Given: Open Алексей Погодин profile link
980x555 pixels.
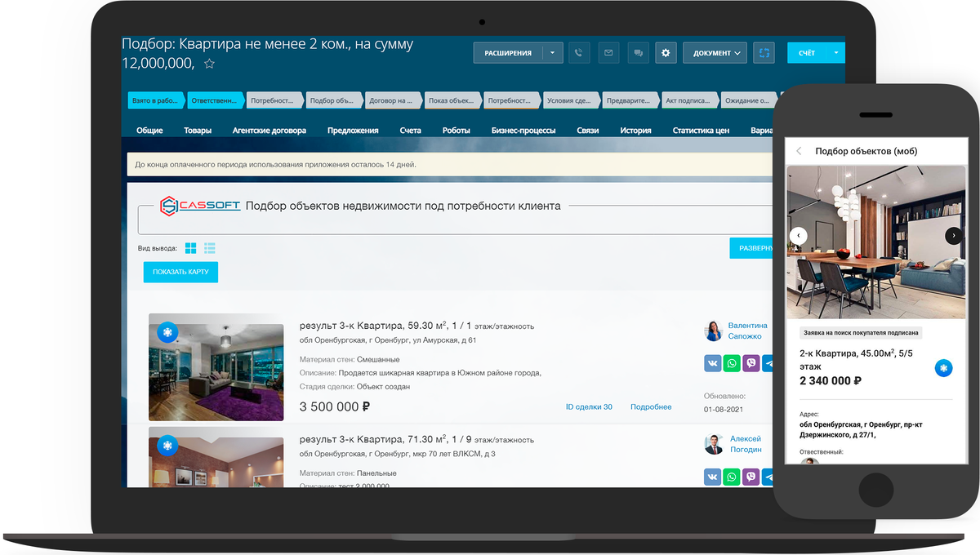Looking at the screenshot, I should pos(745,444).
